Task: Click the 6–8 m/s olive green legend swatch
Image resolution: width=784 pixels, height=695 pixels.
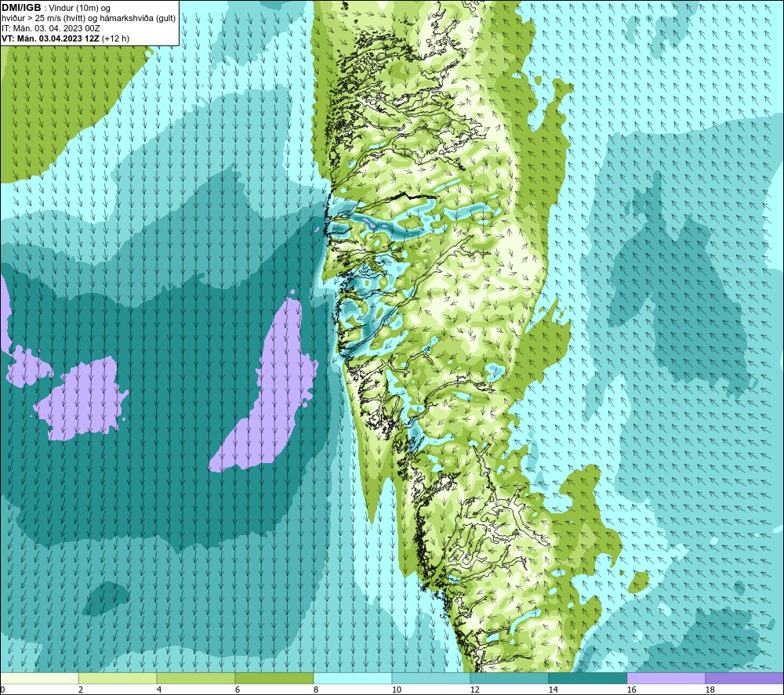Action: pos(274,678)
